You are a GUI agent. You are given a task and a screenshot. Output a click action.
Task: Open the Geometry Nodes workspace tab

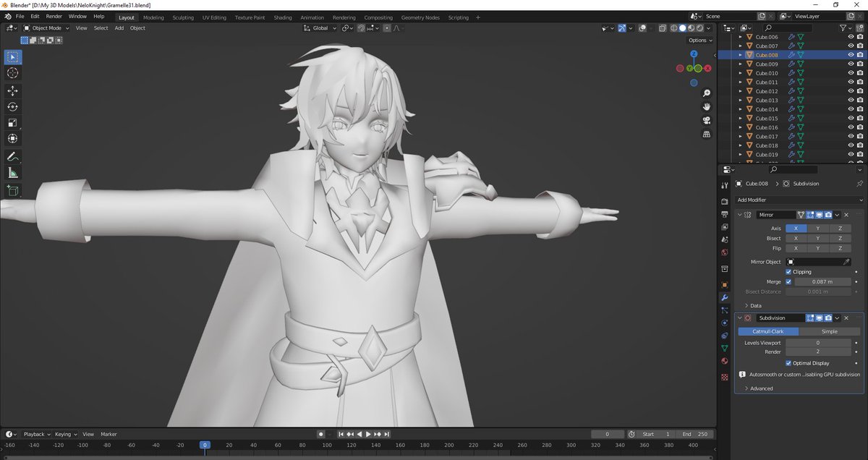point(420,17)
